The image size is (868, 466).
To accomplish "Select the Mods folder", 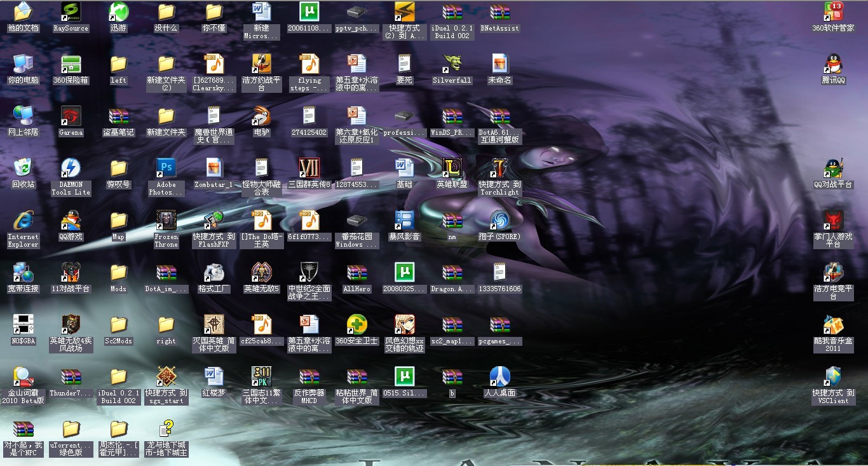I will coord(118,272).
